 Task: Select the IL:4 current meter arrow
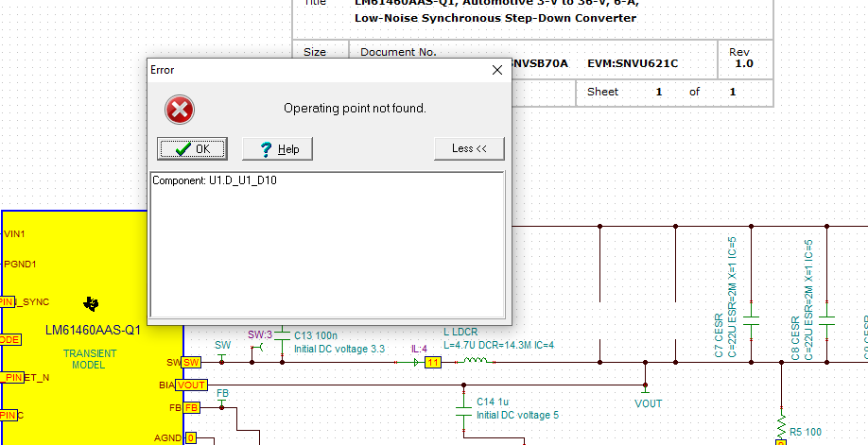[417, 363]
